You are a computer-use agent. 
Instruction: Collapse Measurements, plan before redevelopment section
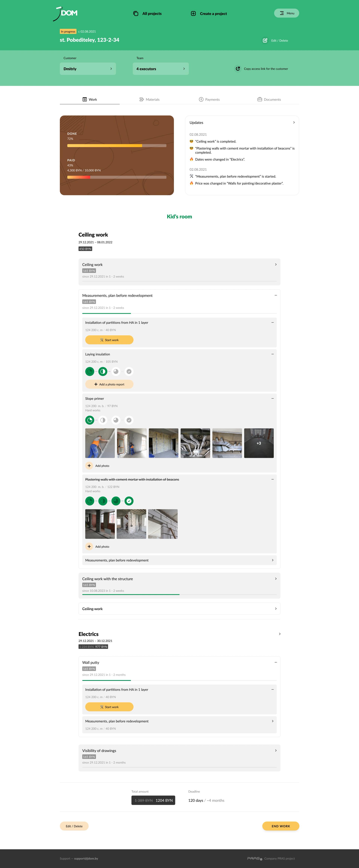[x=276, y=296]
